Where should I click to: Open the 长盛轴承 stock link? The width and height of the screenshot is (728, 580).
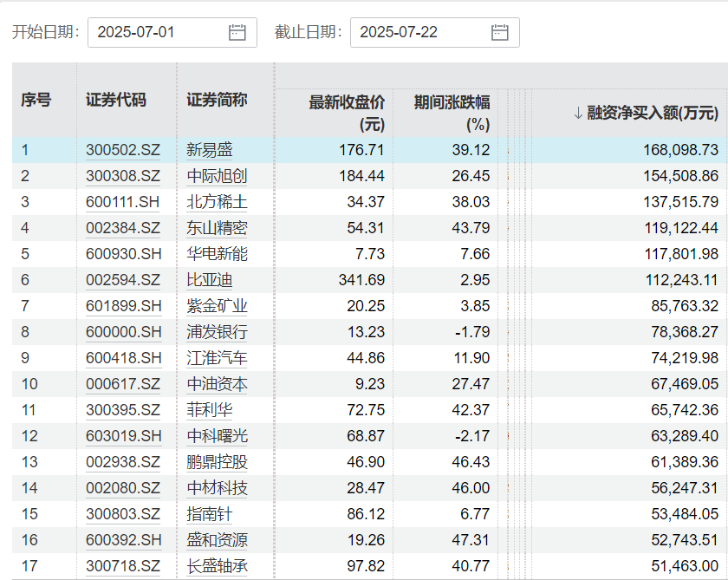click(217, 566)
